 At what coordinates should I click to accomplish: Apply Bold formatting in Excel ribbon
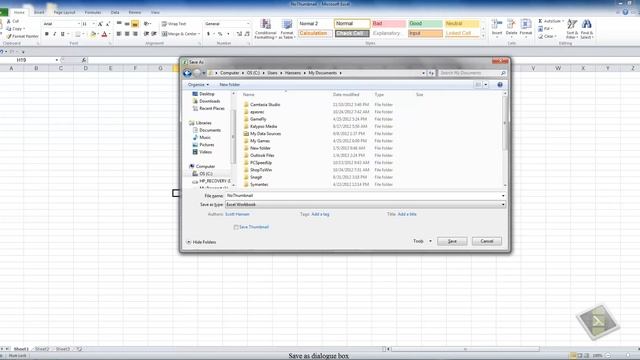(x=47, y=34)
